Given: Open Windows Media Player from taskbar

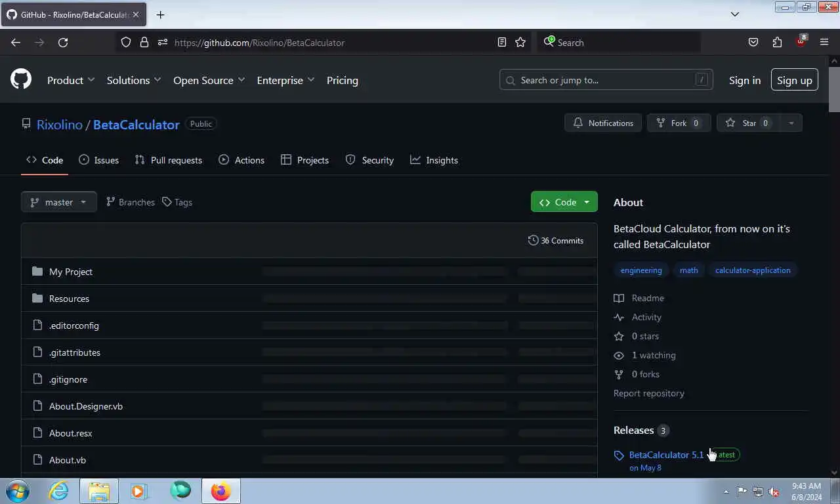Looking at the screenshot, I should (x=139, y=491).
